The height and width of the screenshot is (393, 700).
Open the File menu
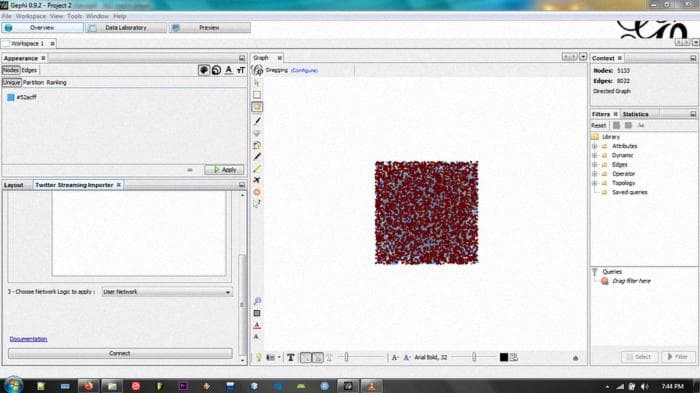pos(7,16)
